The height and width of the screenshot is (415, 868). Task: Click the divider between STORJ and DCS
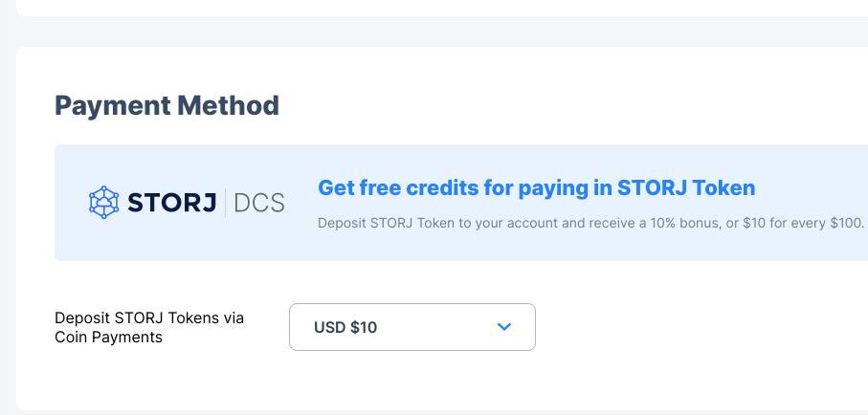click(x=226, y=203)
